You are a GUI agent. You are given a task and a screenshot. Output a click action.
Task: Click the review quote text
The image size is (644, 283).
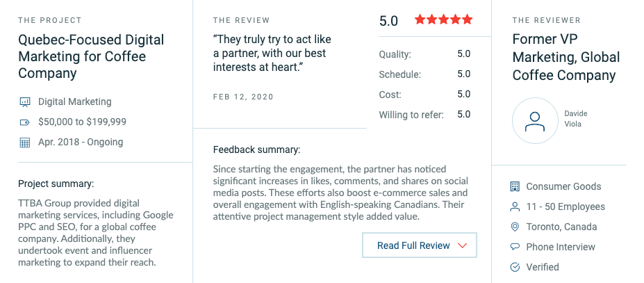tap(270, 54)
